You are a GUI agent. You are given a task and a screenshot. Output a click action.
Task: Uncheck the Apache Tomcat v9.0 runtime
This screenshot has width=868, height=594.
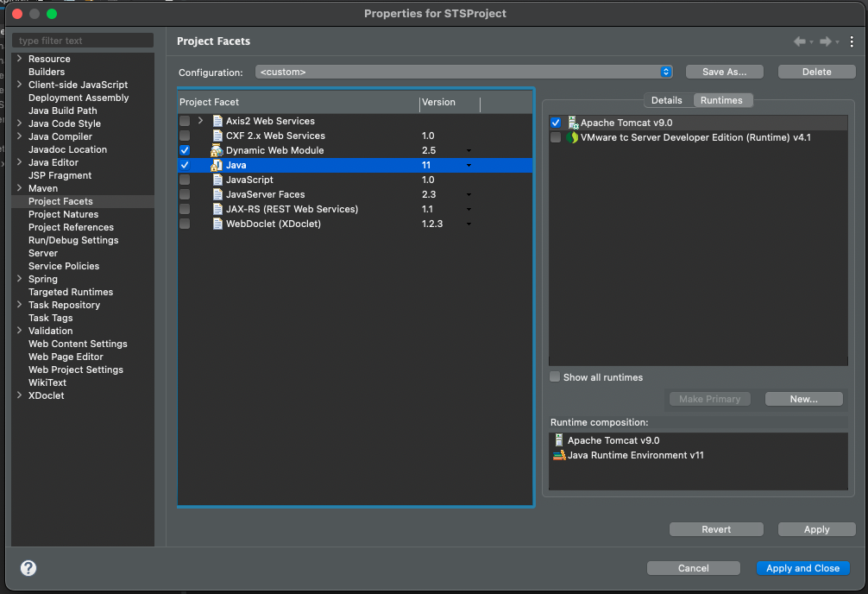tap(556, 123)
